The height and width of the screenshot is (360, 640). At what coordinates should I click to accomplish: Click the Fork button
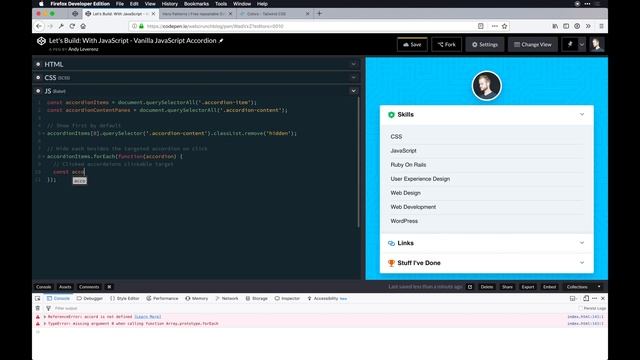coord(447,44)
